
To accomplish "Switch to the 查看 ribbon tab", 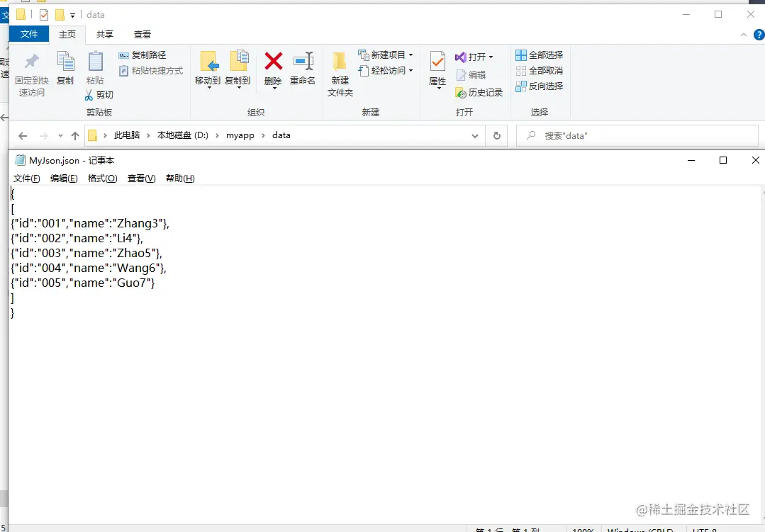I will (143, 33).
